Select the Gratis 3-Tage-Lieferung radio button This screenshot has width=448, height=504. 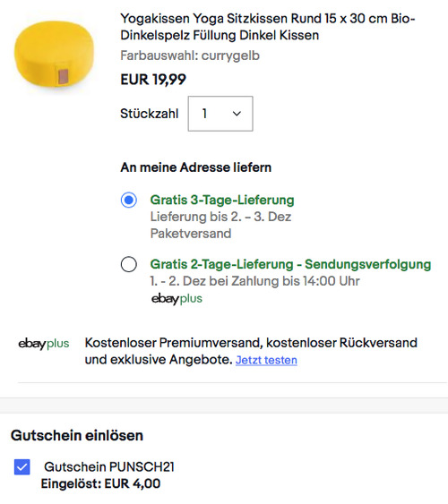coord(129,200)
